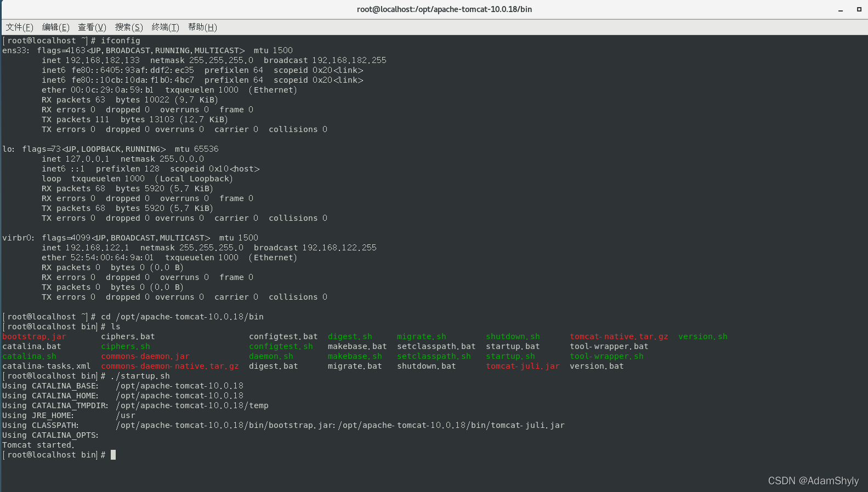Click the virbr0 ether MAC 52:54:00:64:9a:01

tap(112, 258)
